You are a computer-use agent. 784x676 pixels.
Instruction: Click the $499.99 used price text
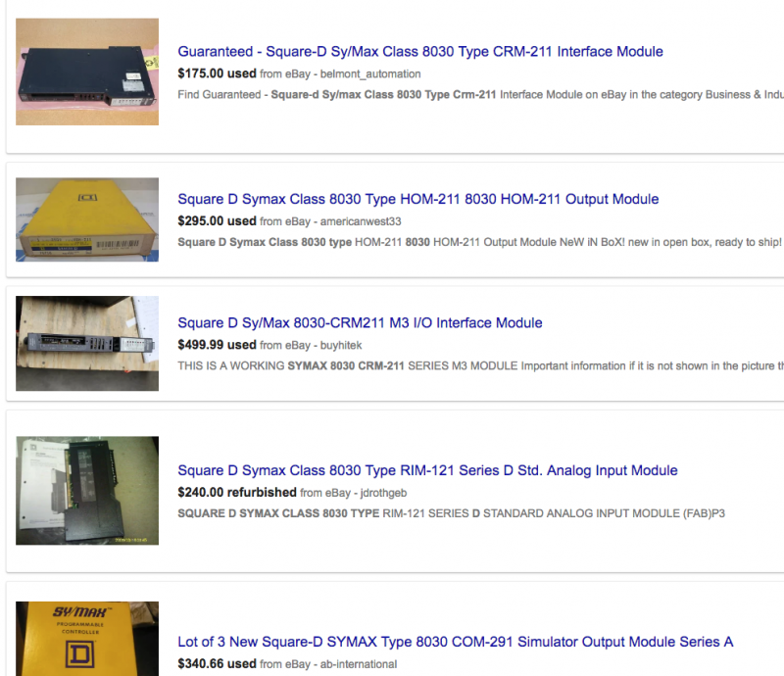point(217,345)
